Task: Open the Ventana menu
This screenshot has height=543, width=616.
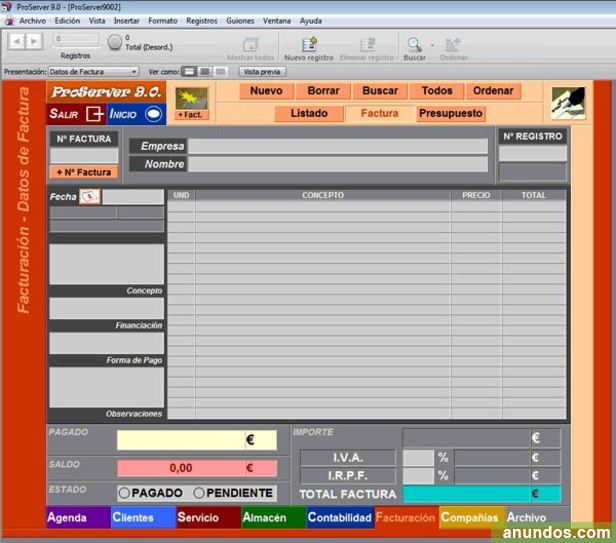Action: pos(277,21)
